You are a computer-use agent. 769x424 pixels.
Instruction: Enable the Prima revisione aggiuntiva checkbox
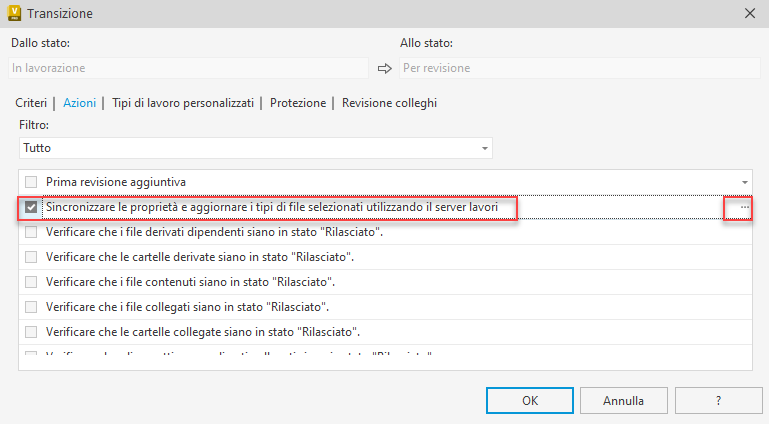click(31, 182)
